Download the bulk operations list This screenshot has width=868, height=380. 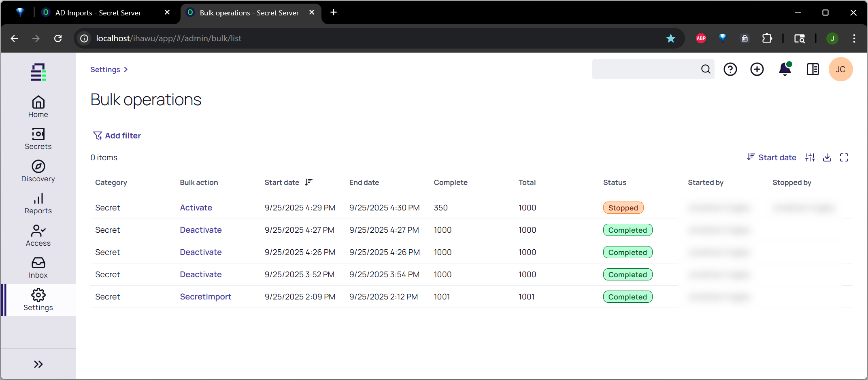827,157
